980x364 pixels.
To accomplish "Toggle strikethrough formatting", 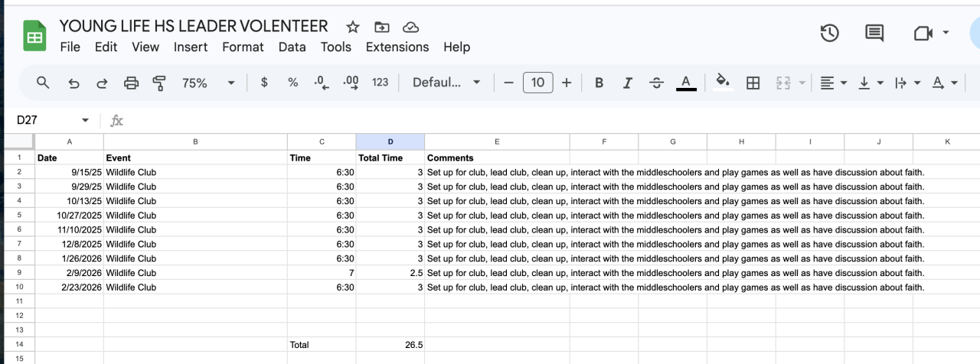I will point(656,83).
